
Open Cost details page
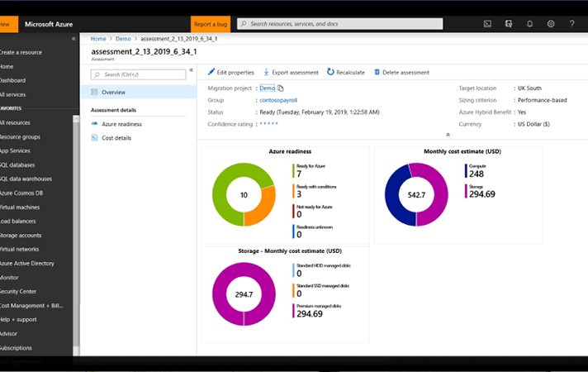coord(116,138)
